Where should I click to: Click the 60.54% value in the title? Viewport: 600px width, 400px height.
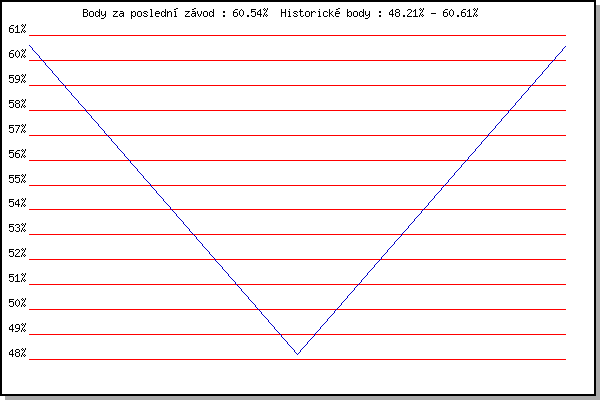pos(250,13)
